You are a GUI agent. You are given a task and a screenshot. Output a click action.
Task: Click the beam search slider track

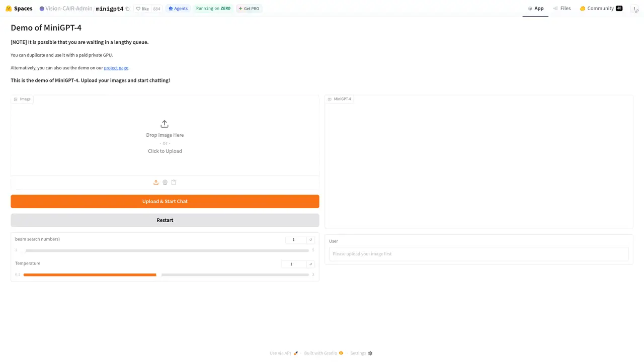(x=167, y=250)
